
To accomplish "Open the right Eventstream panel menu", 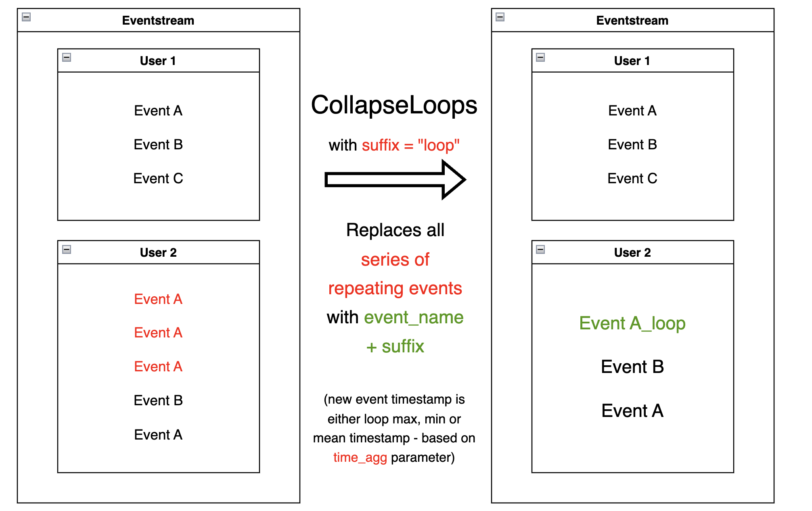I will tap(500, 17).
